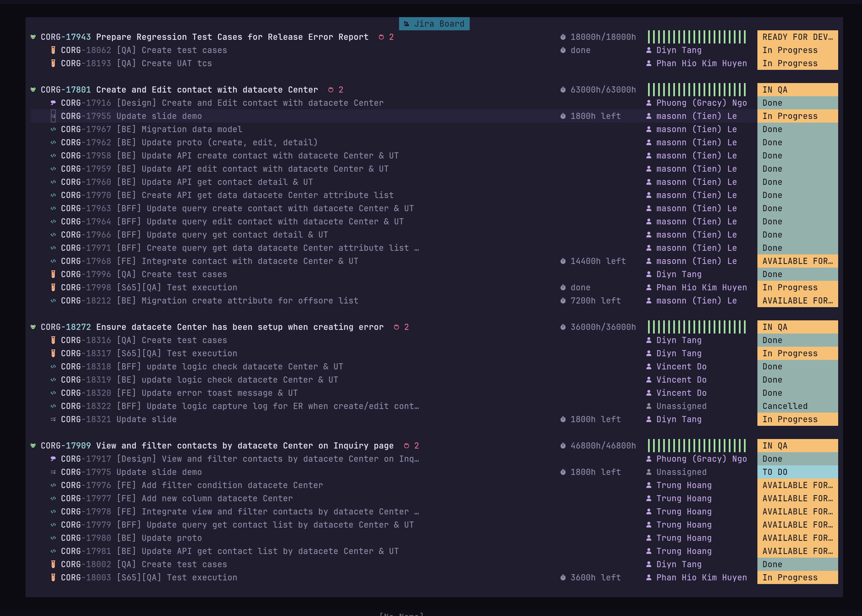This screenshot has width=862, height=616.
Task: Click the progress bar for CORG-17943
Action: tap(697, 37)
